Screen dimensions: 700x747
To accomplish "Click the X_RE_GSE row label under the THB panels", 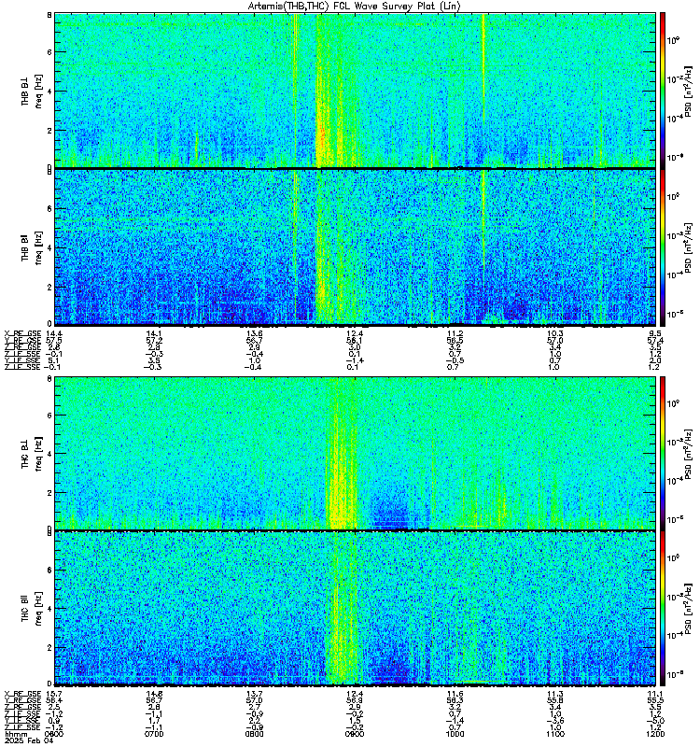I will 22,333.
